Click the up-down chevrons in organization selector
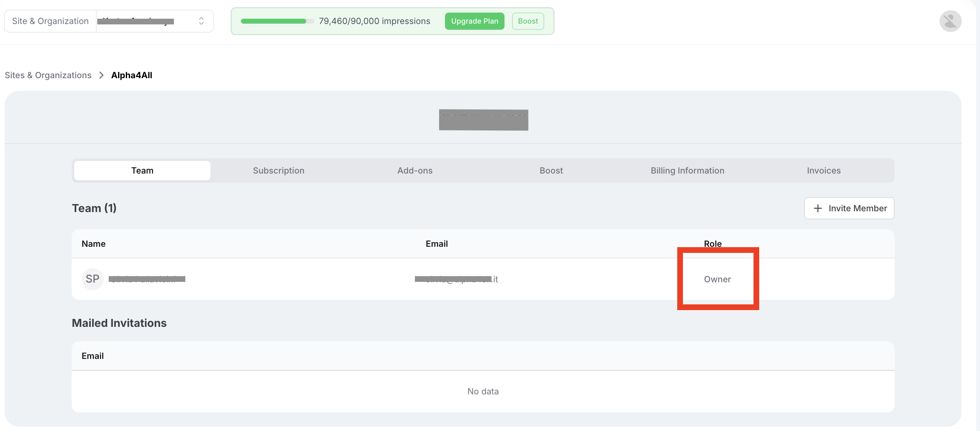Image resolution: width=980 pixels, height=431 pixels. tap(201, 21)
